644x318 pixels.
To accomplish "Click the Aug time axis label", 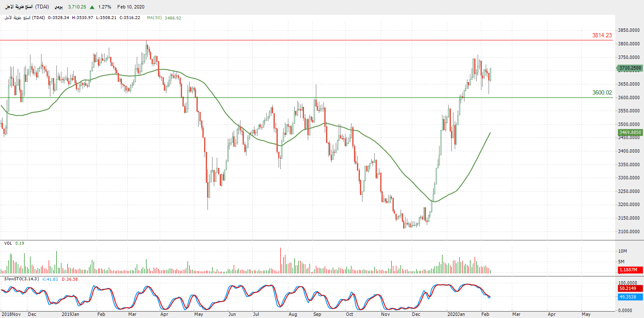I will click(292, 314).
